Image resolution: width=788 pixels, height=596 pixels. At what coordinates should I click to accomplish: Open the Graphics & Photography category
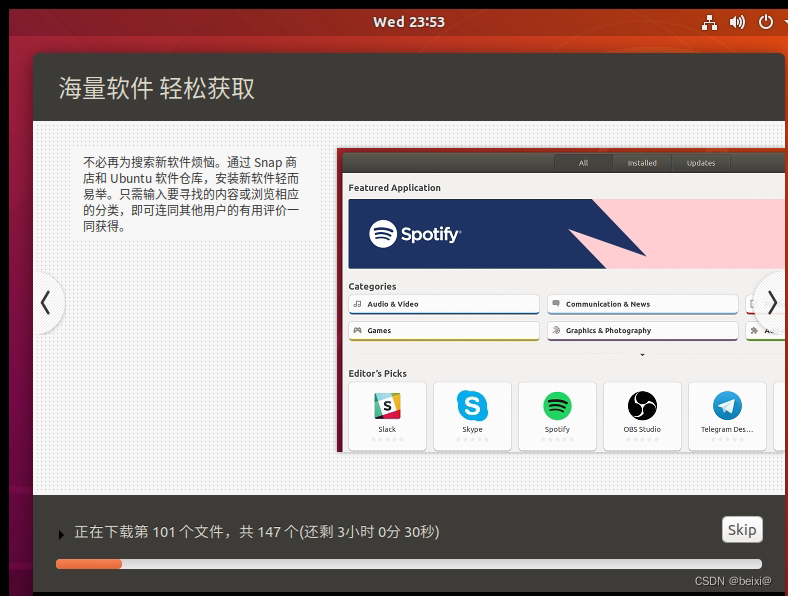pyautogui.click(x=642, y=331)
